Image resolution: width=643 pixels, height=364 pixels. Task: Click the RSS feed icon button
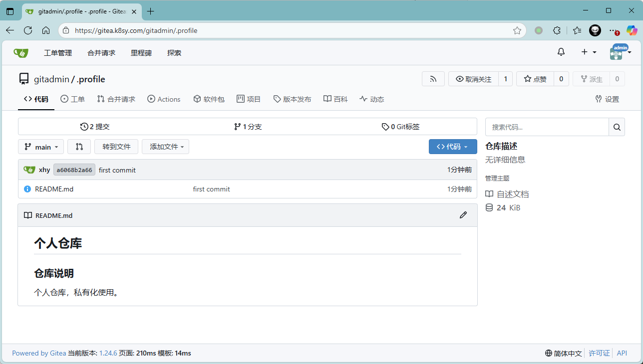(x=433, y=79)
